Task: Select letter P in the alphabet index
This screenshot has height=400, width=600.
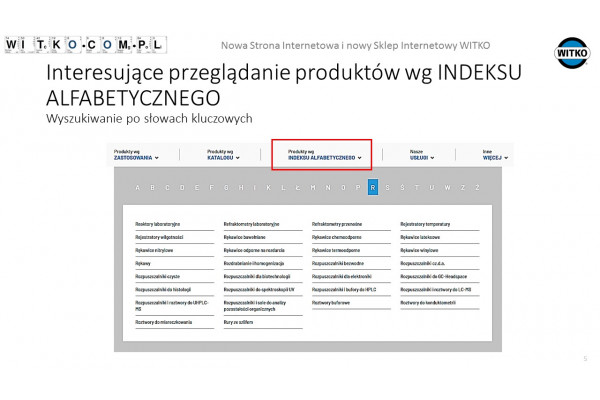Action: click(x=358, y=188)
